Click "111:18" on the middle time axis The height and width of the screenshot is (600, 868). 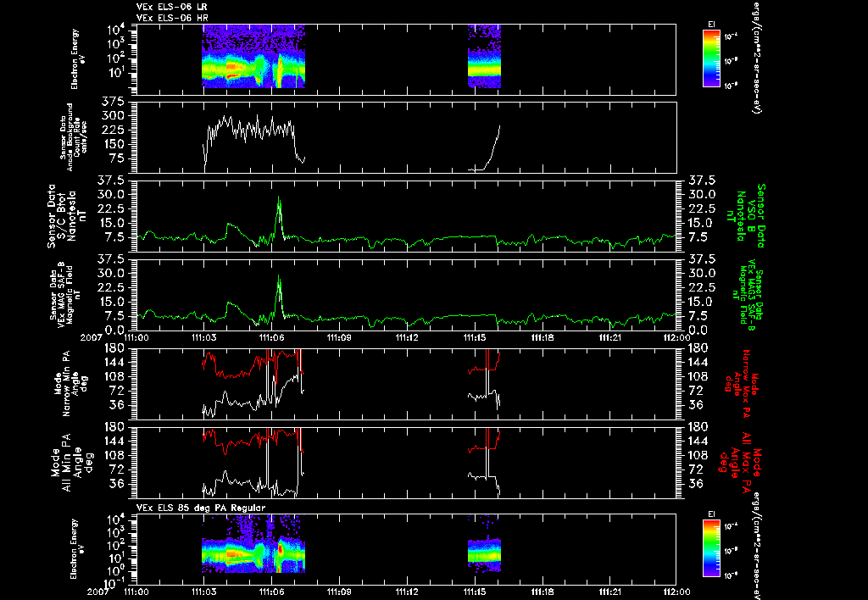[542, 337]
